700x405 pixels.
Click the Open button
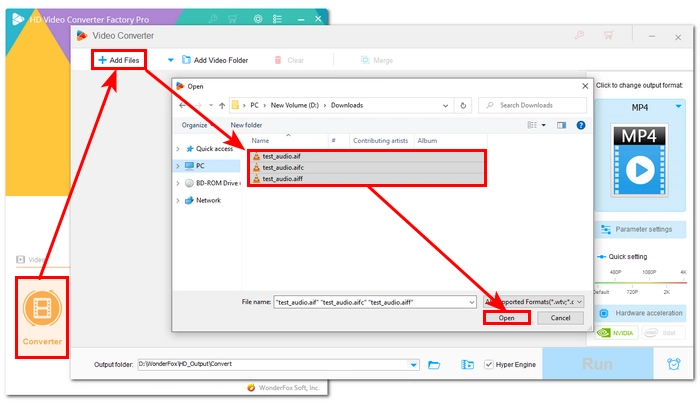(507, 318)
